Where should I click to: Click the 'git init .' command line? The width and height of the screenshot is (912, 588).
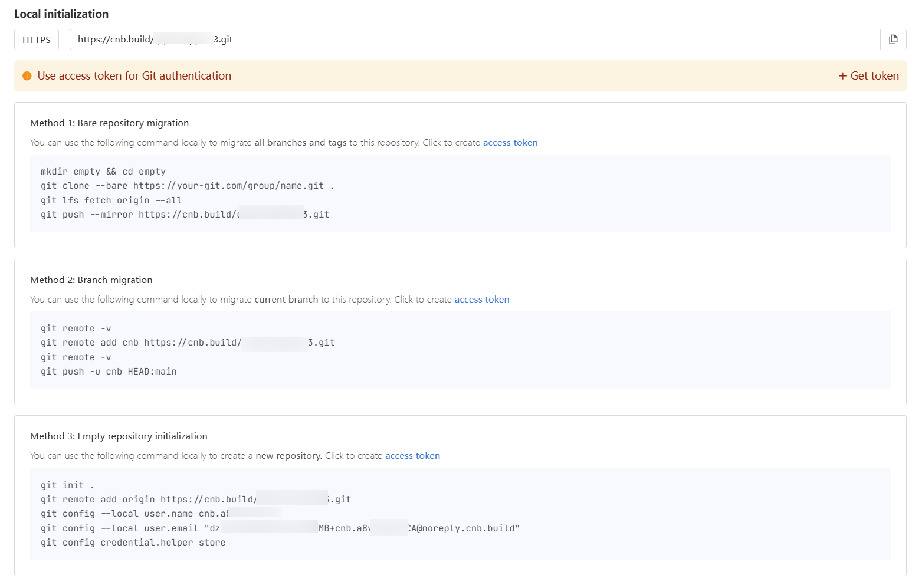tap(67, 485)
